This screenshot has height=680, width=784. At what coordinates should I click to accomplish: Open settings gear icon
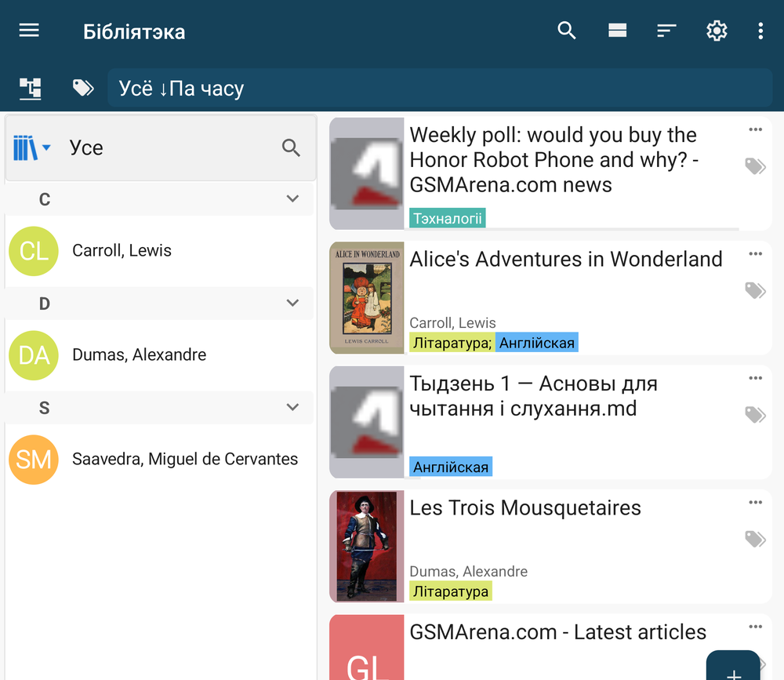pos(717,31)
